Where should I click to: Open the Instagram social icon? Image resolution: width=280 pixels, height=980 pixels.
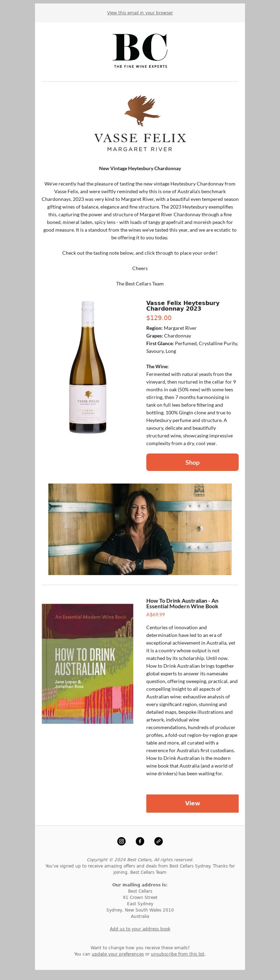[121, 841]
